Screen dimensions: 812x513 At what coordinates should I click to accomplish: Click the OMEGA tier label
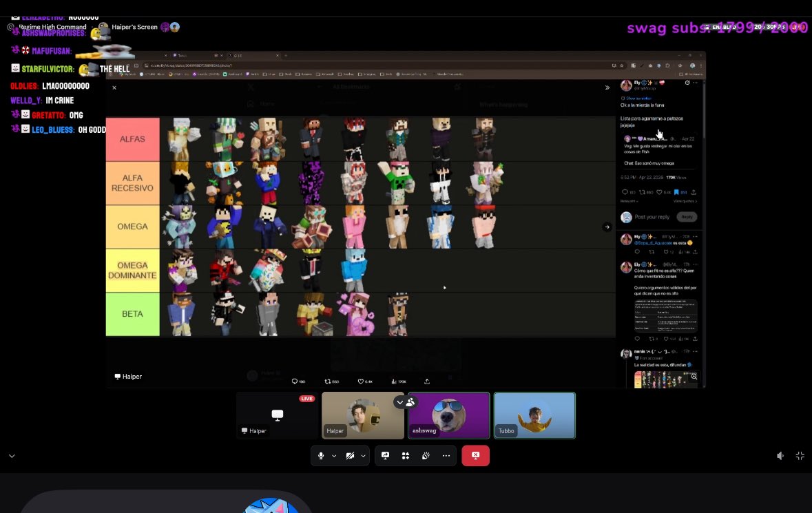[132, 227]
